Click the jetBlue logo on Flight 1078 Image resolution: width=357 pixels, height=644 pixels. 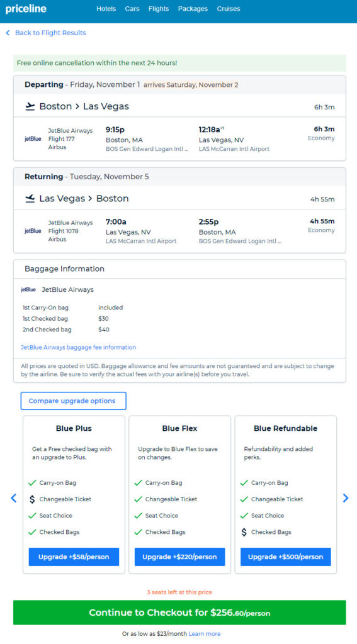click(33, 231)
